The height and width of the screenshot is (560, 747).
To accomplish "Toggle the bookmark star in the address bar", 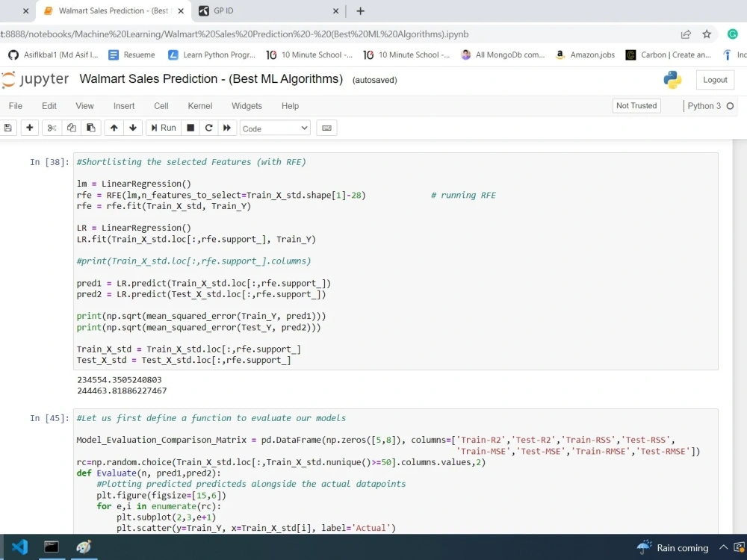I will 707,33.
